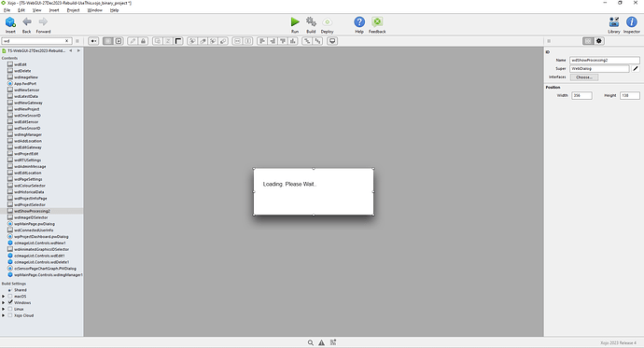
Task: Open the File menu
Action: click(7, 10)
